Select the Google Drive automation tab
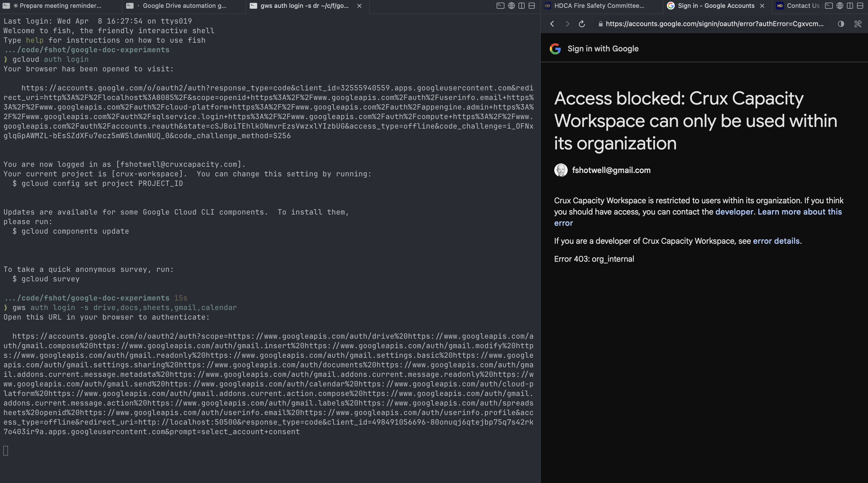This screenshot has height=483, width=868. (x=184, y=6)
